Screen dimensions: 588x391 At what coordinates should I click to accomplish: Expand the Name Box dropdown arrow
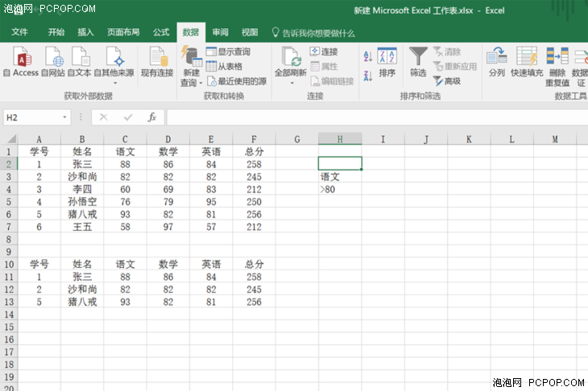point(65,117)
